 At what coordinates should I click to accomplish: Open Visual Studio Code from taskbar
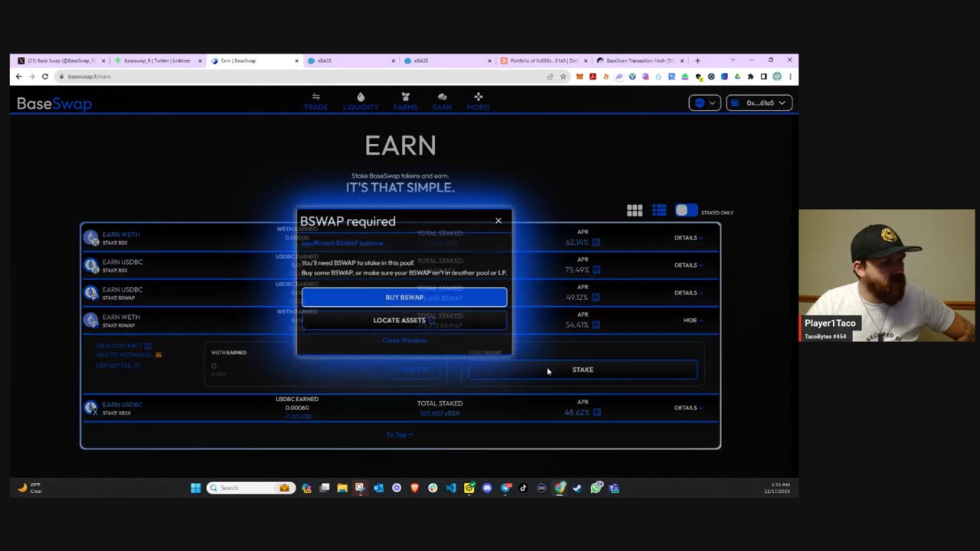click(x=450, y=487)
